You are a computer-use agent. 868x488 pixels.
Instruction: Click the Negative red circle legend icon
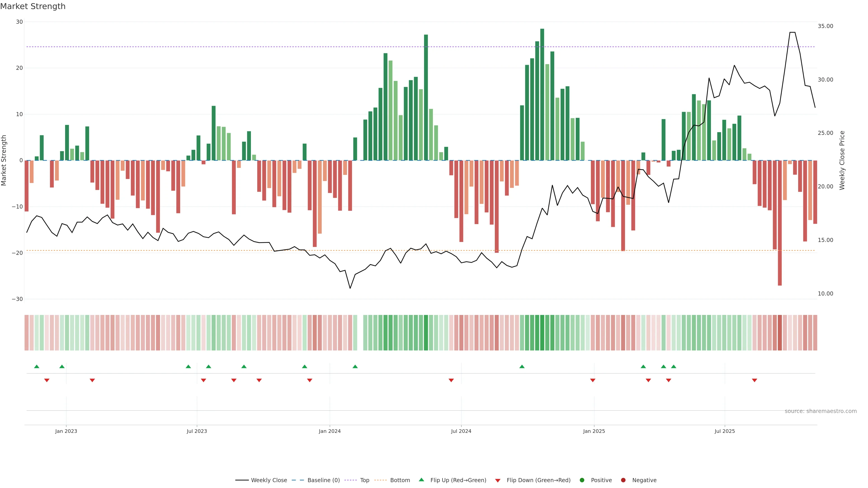coord(623,480)
